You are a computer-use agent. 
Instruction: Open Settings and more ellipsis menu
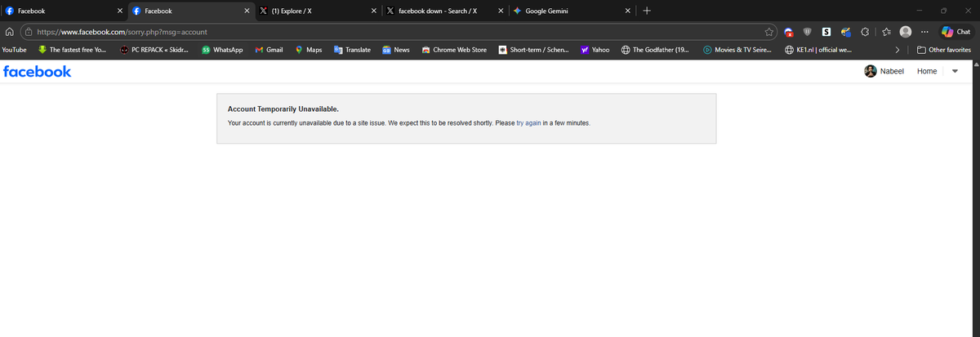coord(924,32)
